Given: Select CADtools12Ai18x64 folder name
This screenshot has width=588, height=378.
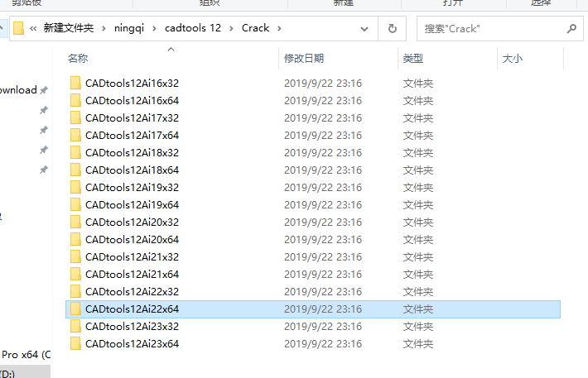Looking at the screenshot, I should pos(132,170).
